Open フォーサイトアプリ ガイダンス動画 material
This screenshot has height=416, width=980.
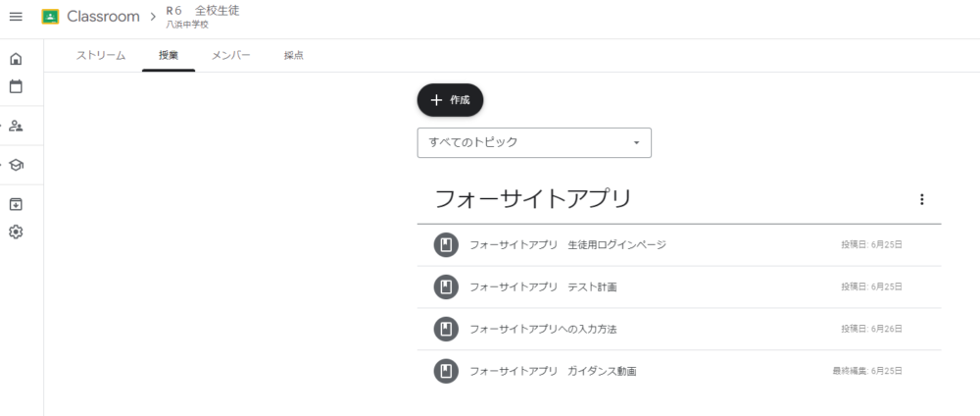click(x=679, y=371)
